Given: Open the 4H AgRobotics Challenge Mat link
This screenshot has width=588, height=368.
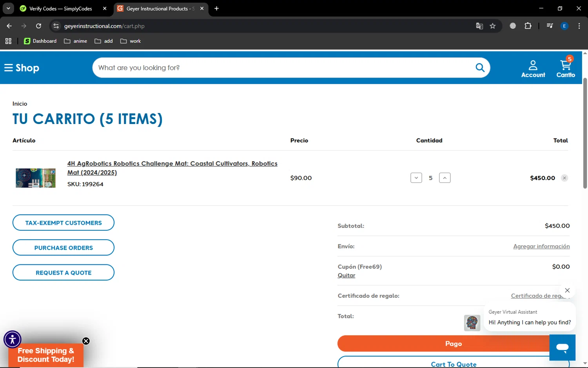Looking at the screenshot, I should pos(172,168).
